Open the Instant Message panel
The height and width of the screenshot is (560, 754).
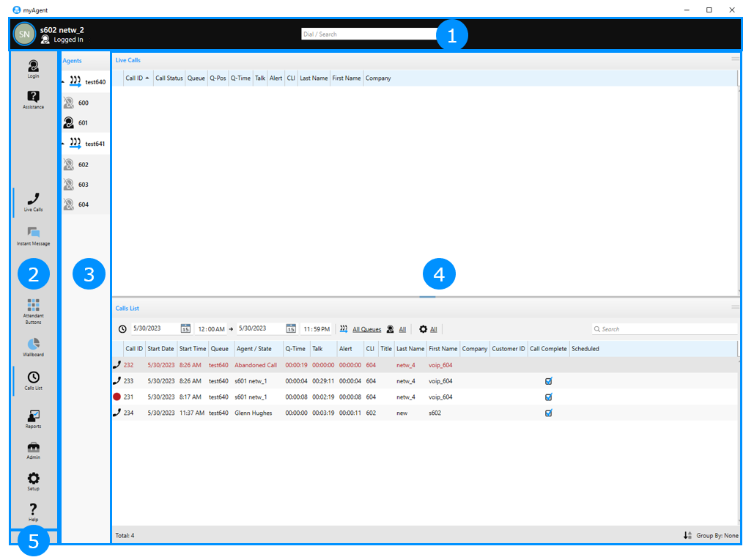[x=33, y=235]
